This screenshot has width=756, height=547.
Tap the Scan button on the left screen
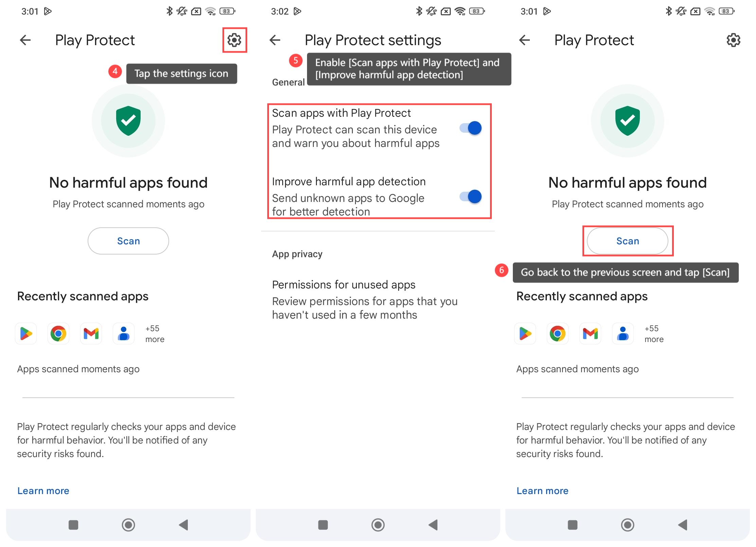pyautogui.click(x=128, y=241)
